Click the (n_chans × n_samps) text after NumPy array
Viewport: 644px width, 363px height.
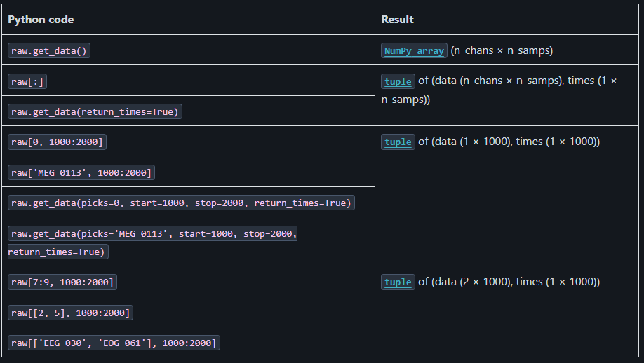[501, 50]
